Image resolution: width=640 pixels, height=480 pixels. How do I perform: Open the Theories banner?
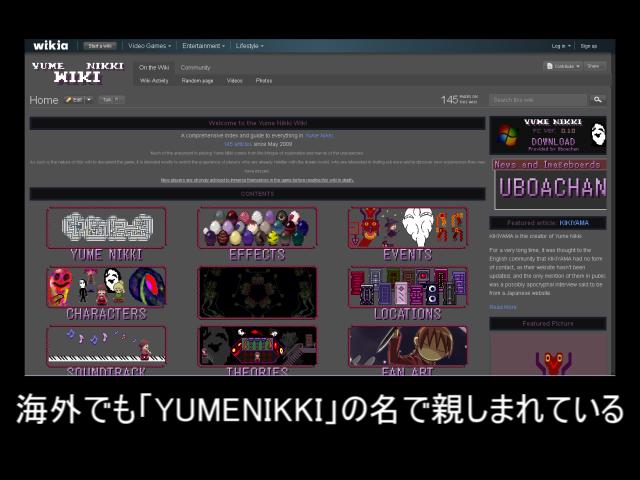click(257, 346)
